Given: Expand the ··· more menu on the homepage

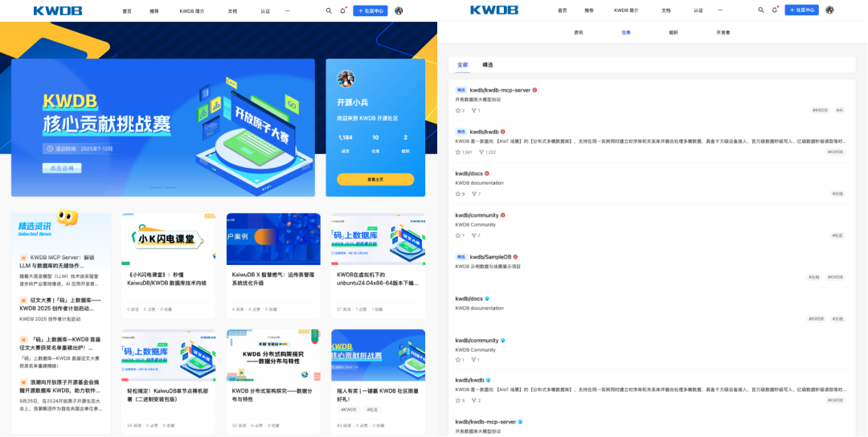Looking at the screenshot, I should 287,10.
